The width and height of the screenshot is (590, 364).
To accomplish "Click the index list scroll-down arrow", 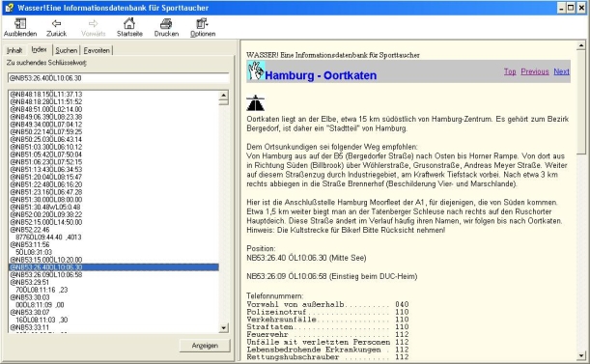I will pos(223,328).
